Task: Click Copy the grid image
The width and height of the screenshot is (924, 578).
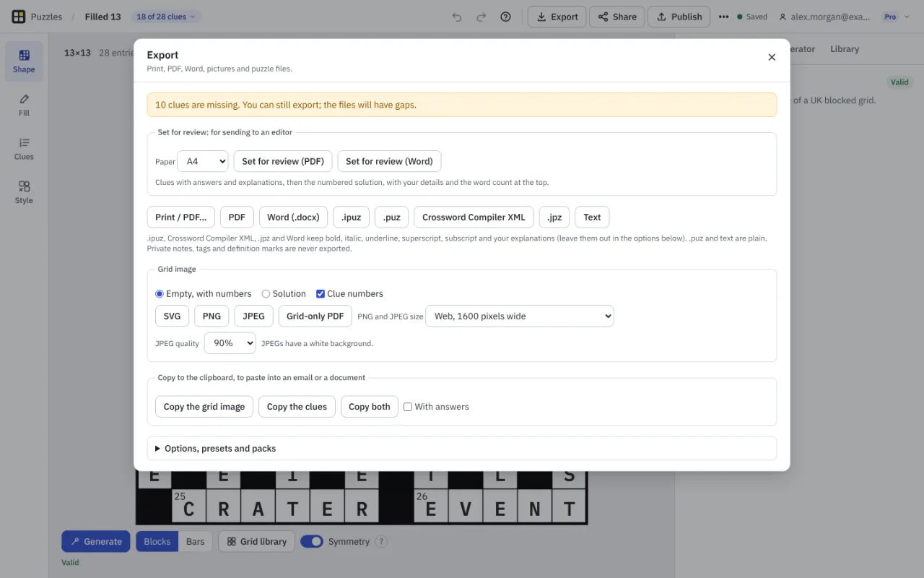Action: coord(204,407)
